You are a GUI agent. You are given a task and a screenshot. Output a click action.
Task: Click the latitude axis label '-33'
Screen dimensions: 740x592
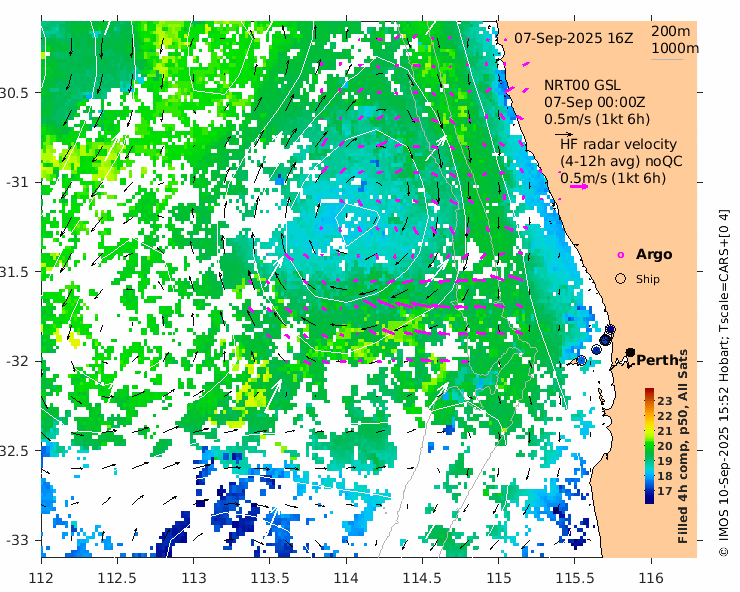pyautogui.click(x=17, y=540)
